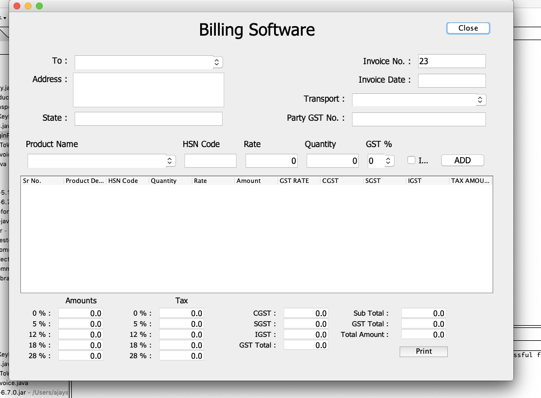The width and height of the screenshot is (541, 398).
Task: Click GST Total field below IGST
Action: (306, 345)
